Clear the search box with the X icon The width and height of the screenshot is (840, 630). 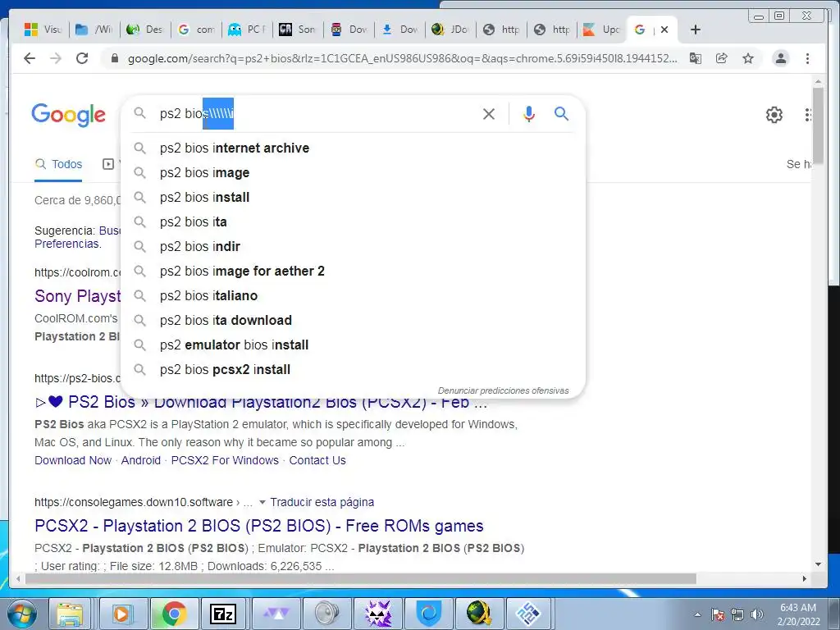[x=489, y=113]
